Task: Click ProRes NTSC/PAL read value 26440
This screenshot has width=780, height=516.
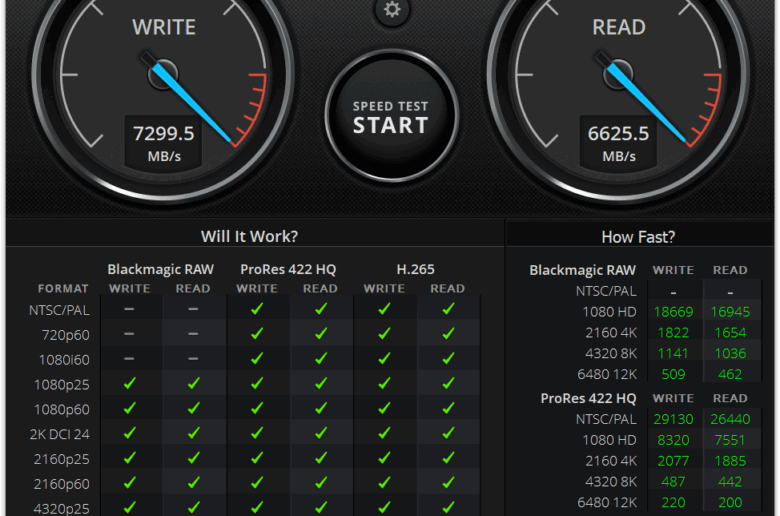Action: coord(730,419)
